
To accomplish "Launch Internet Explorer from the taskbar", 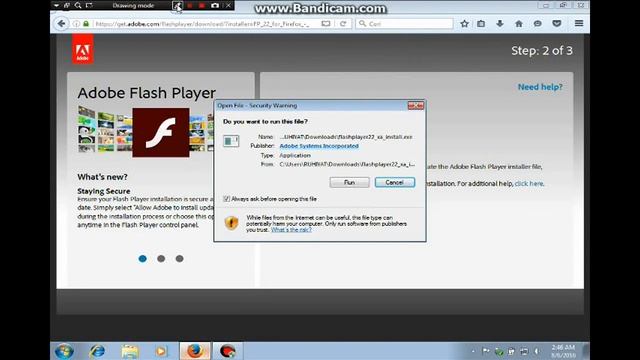I will 97,351.
